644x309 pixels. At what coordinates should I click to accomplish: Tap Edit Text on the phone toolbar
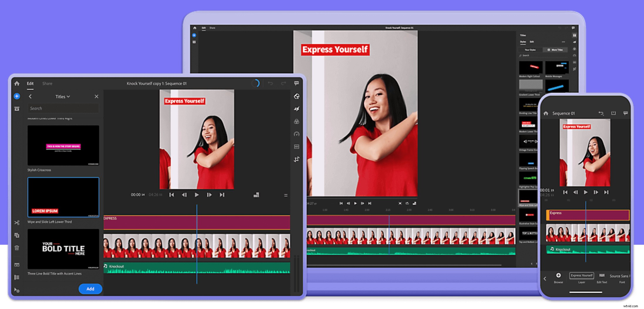602,276
